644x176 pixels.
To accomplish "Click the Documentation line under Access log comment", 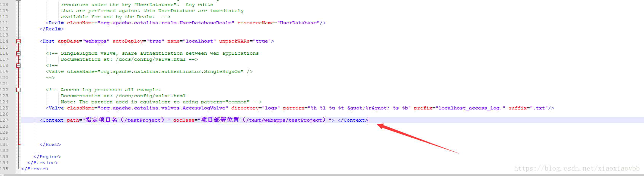I will tap(123, 96).
